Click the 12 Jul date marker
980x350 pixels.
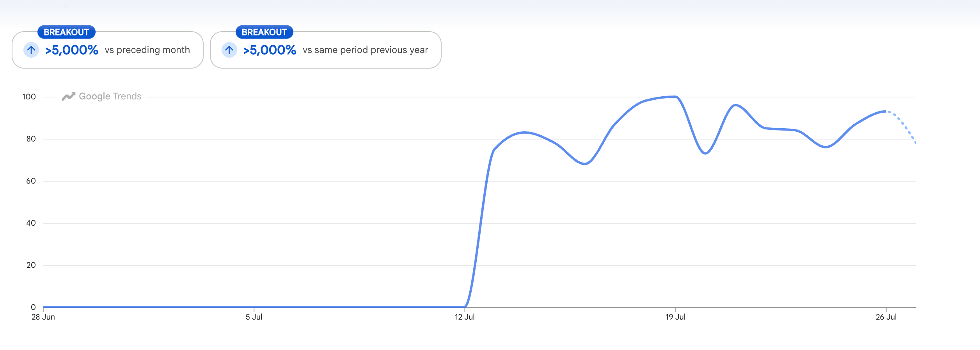point(465,317)
